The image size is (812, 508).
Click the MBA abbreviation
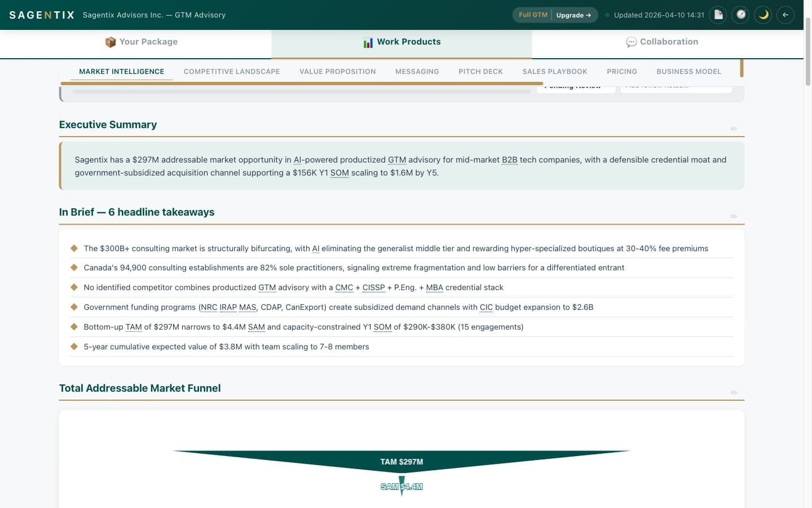point(434,287)
